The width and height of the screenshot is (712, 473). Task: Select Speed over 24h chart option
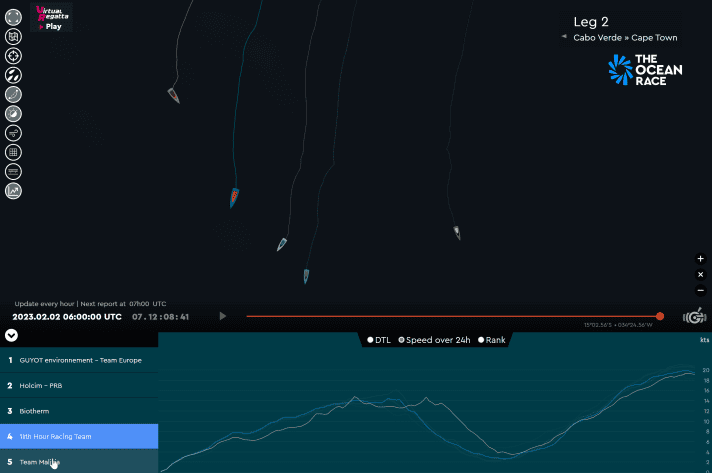pyautogui.click(x=434, y=340)
